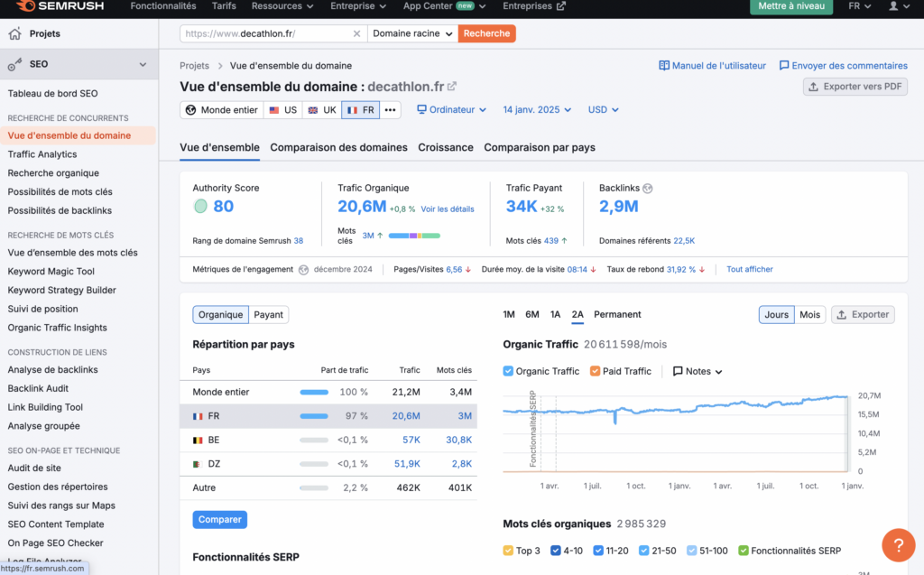
Task: Click the Monde entier traffic share bar
Action: pos(314,392)
